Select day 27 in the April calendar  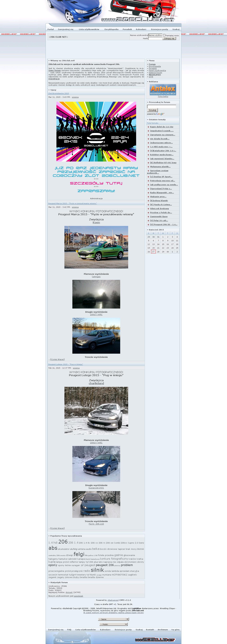coord(153,252)
